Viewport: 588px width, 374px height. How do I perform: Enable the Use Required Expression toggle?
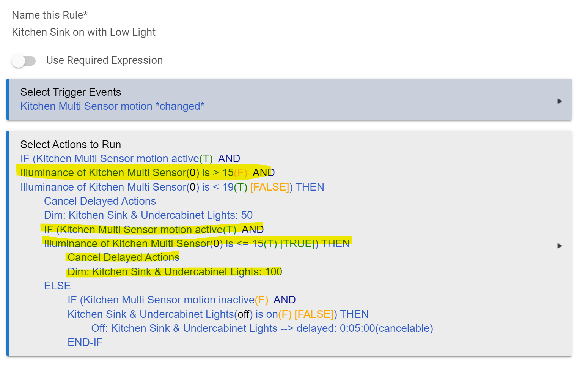pos(24,61)
